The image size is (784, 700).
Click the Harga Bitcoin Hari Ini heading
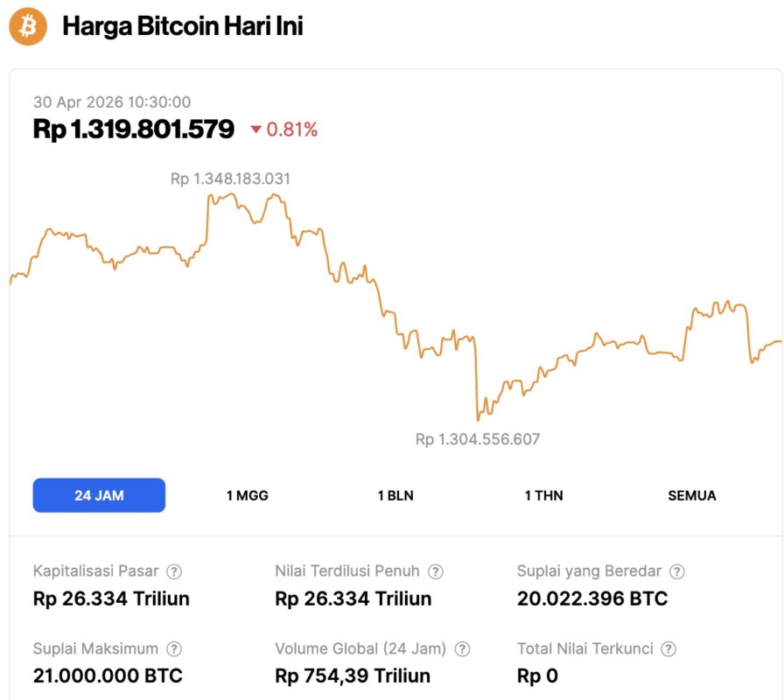183,27
